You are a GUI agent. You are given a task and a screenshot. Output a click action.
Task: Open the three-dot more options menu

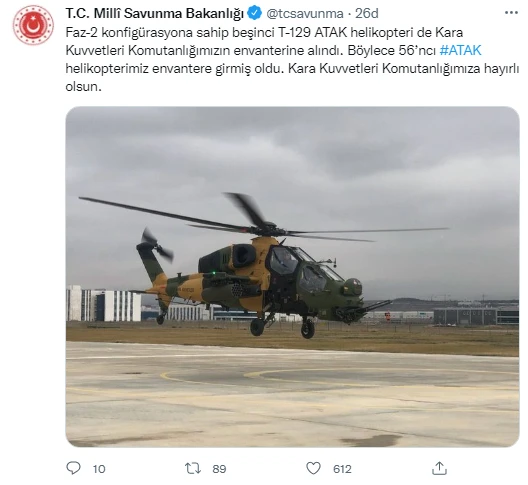click(x=511, y=13)
